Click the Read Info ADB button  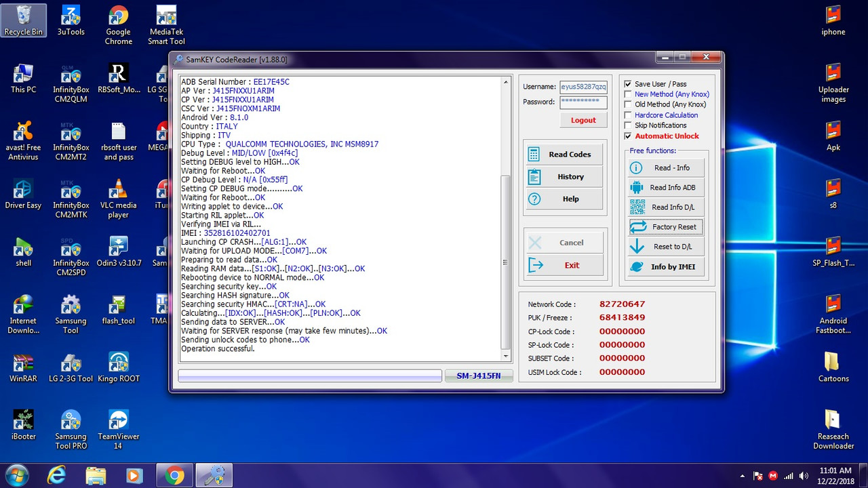(666, 188)
